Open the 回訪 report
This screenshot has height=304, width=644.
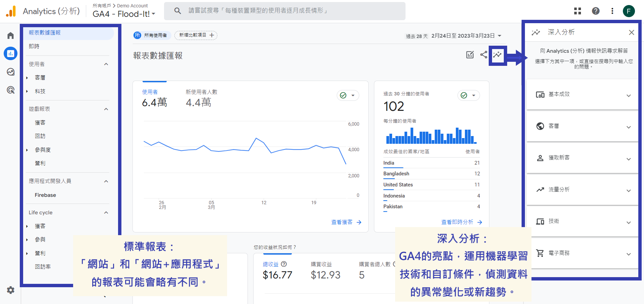click(x=40, y=136)
